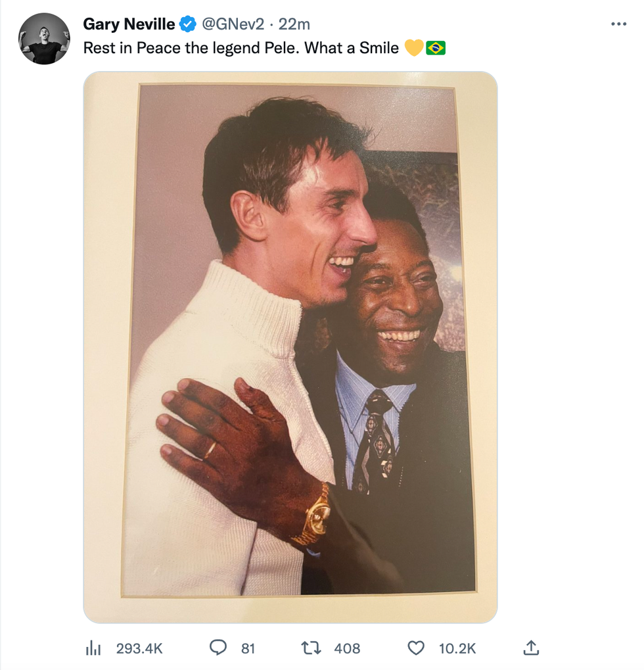
Task: Open the 22m timestamp link
Action: click(294, 24)
